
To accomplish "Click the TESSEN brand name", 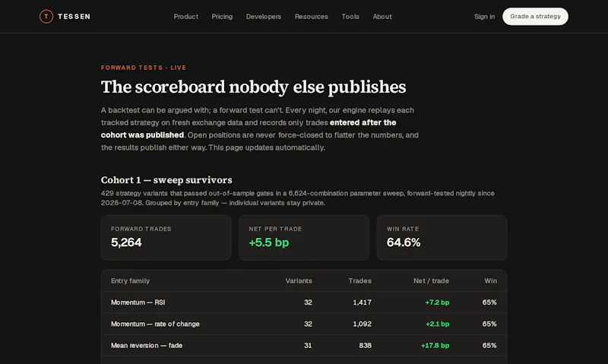I will 74,17.
